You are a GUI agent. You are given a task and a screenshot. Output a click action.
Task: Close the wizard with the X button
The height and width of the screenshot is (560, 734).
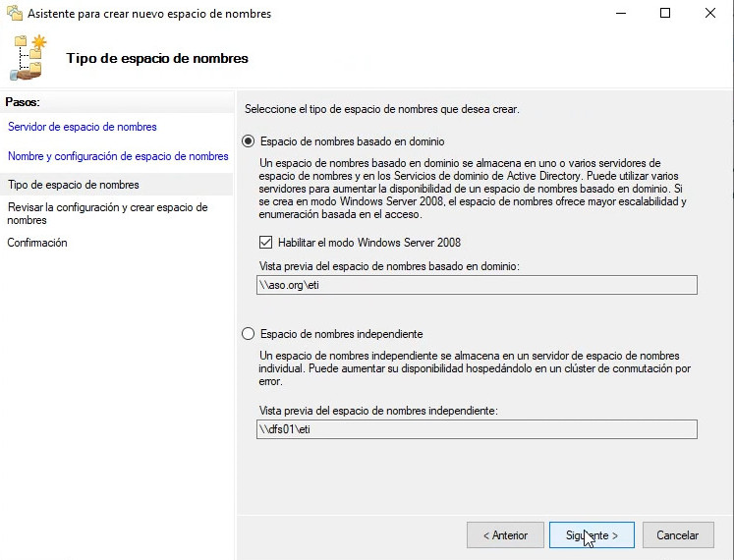[x=710, y=14]
